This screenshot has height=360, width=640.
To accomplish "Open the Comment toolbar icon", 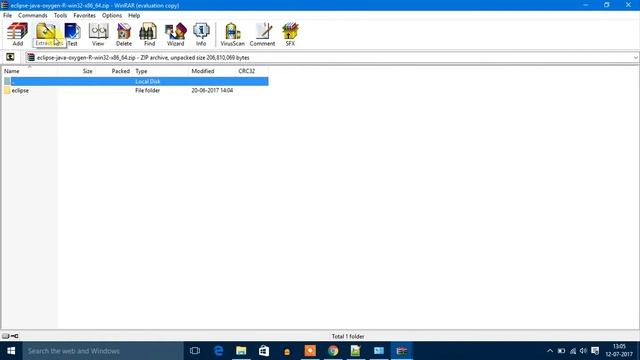I will point(262,34).
